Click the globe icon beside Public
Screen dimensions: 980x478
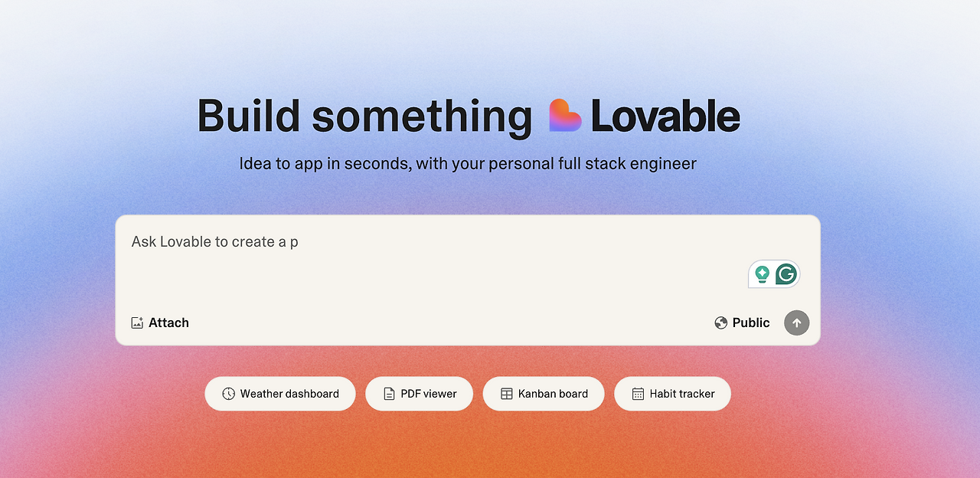[720, 322]
